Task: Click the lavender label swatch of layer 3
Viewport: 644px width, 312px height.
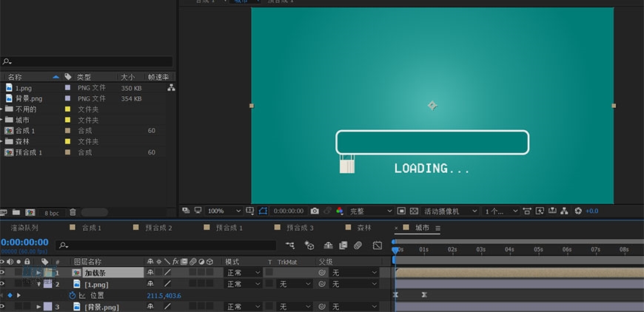Action: coord(47,307)
